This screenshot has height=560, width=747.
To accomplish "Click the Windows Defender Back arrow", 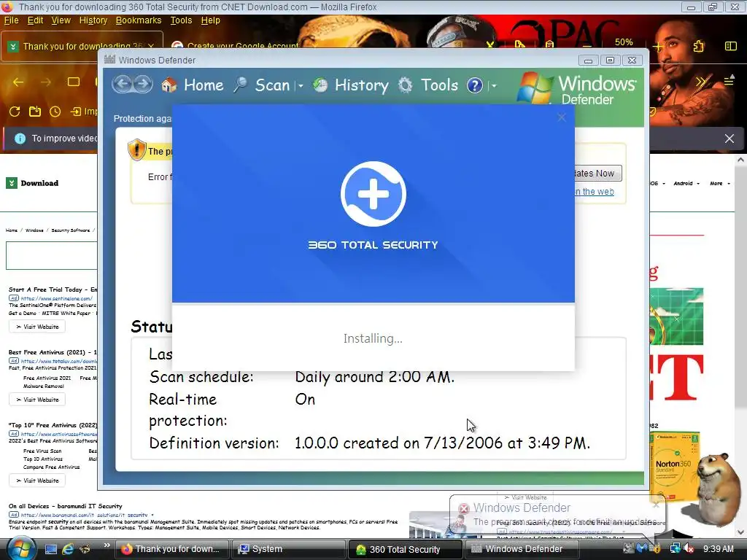I will [x=123, y=85].
